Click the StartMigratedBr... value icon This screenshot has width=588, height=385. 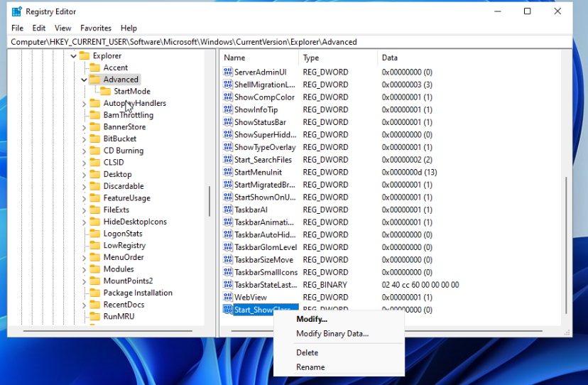click(228, 184)
